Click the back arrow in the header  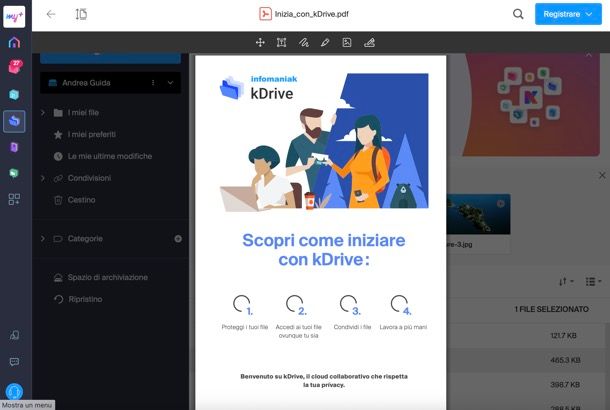tap(51, 14)
